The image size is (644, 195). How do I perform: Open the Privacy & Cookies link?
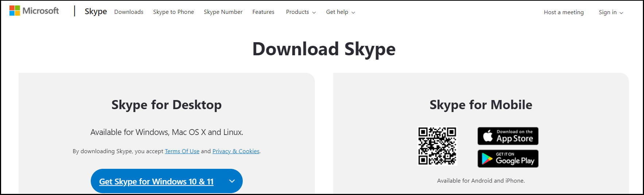click(236, 151)
